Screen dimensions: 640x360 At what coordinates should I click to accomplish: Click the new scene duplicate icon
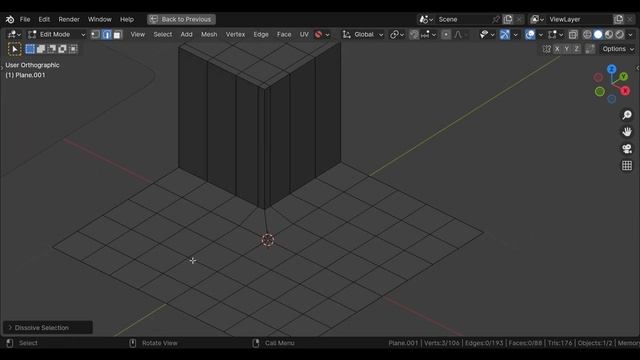click(508, 19)
